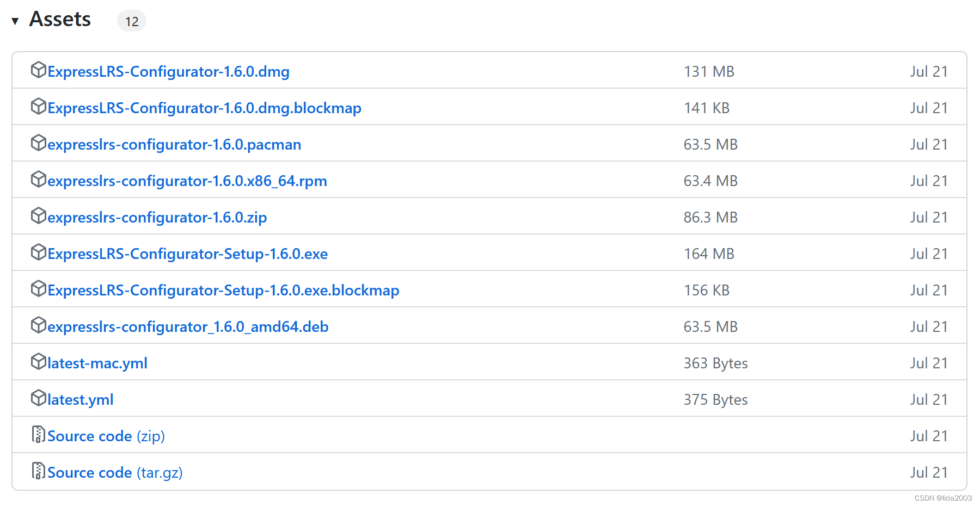
Task: Click zip file icon beside Source code (tar.gz)
Action: click(x=39, y=471)
